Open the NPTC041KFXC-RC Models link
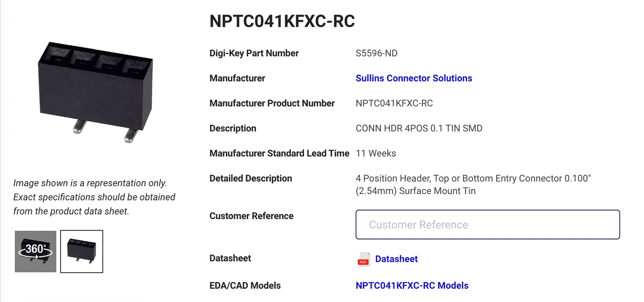644x302 pixels. [x=412, y=285]
